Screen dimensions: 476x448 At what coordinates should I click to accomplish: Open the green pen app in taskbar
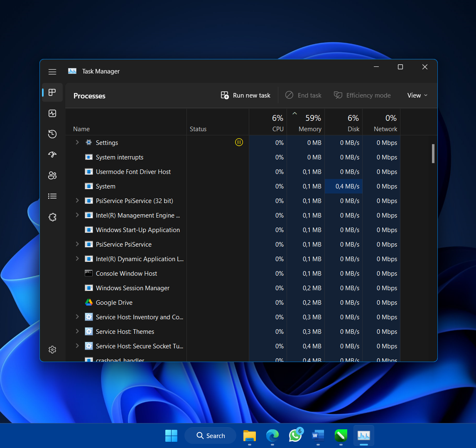(x=341, y=436)
